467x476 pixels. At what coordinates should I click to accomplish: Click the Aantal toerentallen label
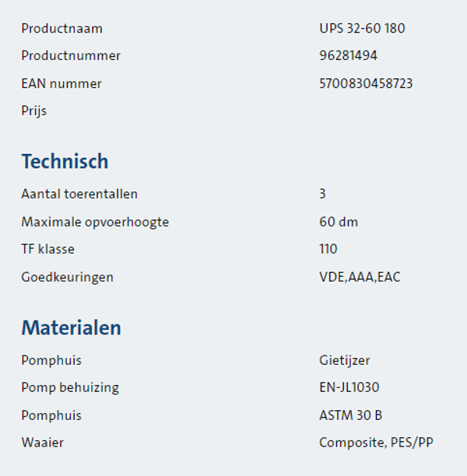(x=79, y=194)
